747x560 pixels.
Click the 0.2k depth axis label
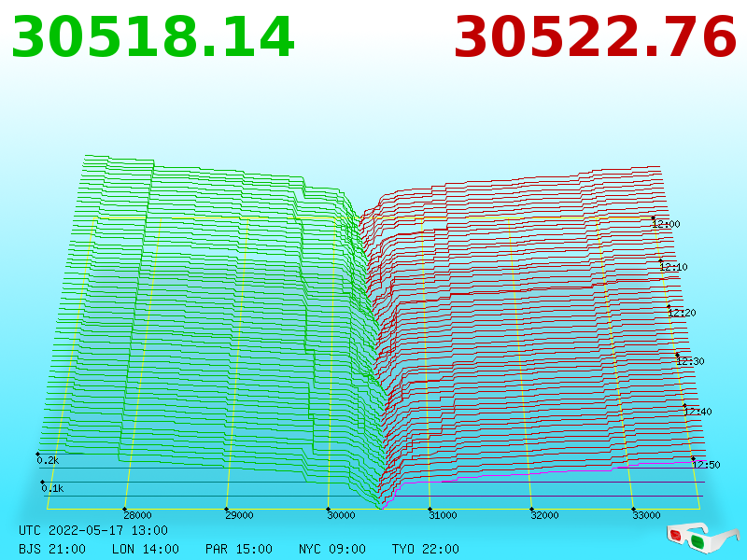click(48, 460)
